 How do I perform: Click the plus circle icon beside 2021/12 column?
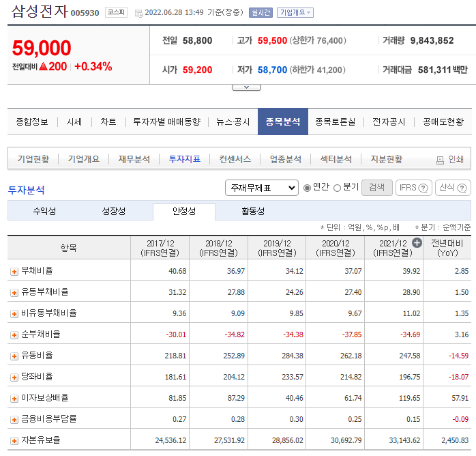coord(417,243)
